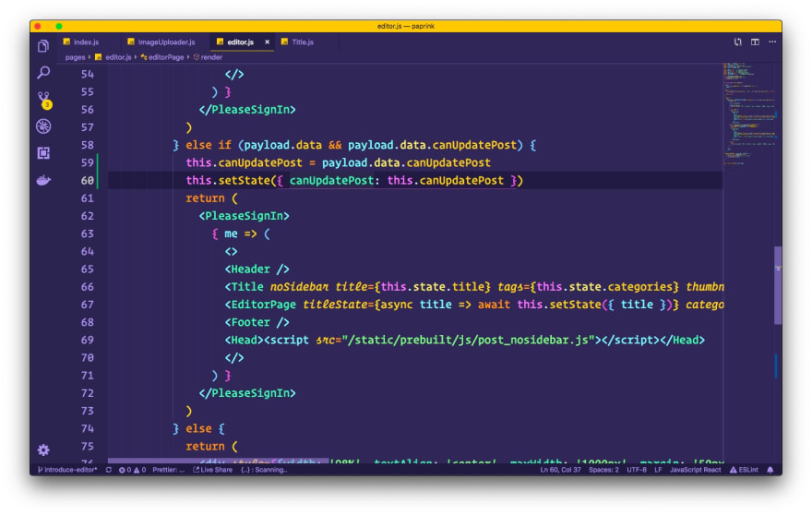
Task: Open the Explorer view in activity bar
Action: (x=43, y=46)
